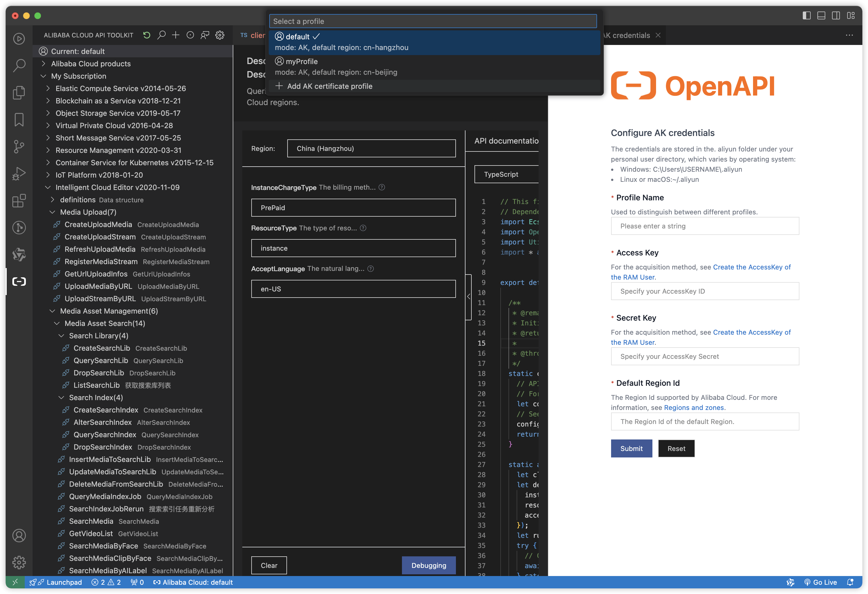Click Go Live in the status bar
Viewport: 868px width, 594px height.
click(x=820, y=582)
